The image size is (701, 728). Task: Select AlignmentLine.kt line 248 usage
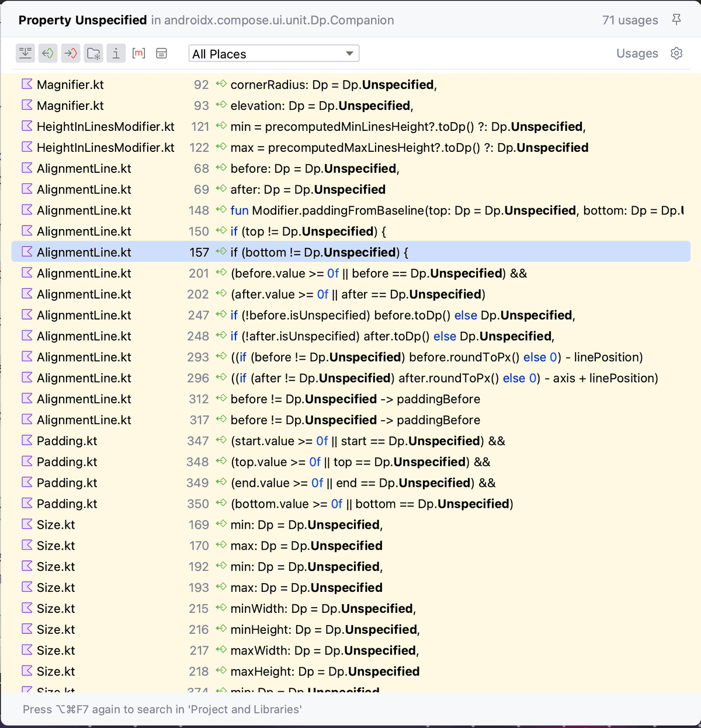point(350,337)
